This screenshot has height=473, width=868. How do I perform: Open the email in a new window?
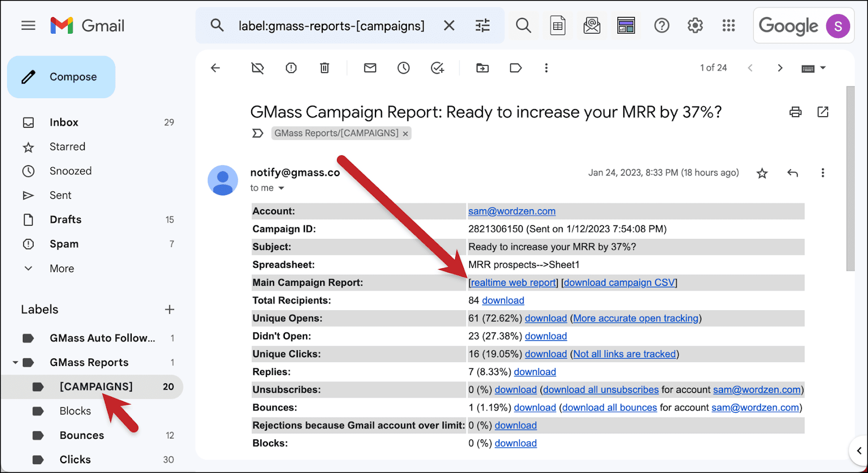pyautogui.click(x=823, y=112)
